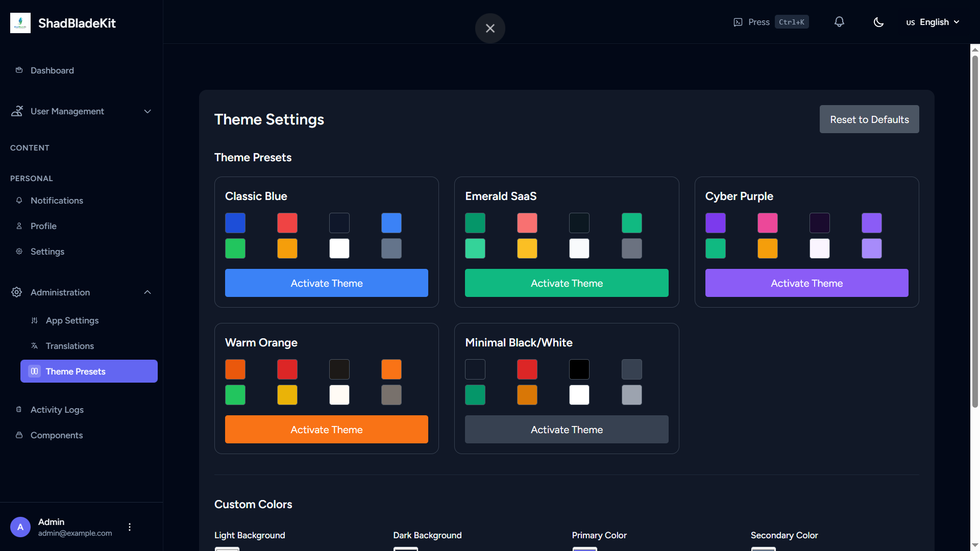Activate the Warm Orange theme
Screen dimensions: 980x551
click(x=327, y=430)
